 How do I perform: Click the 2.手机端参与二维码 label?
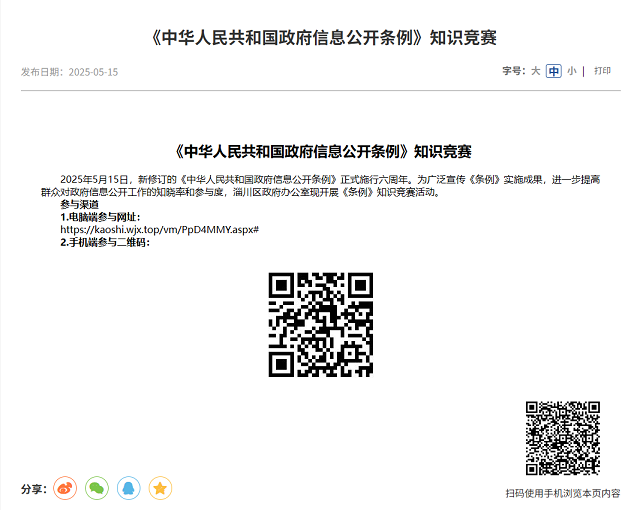[105, 242]
